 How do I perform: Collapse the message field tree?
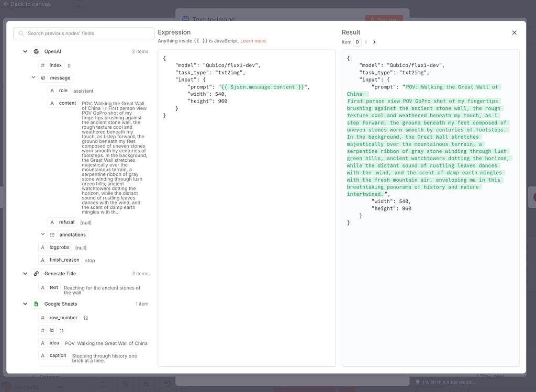(32, 77)
